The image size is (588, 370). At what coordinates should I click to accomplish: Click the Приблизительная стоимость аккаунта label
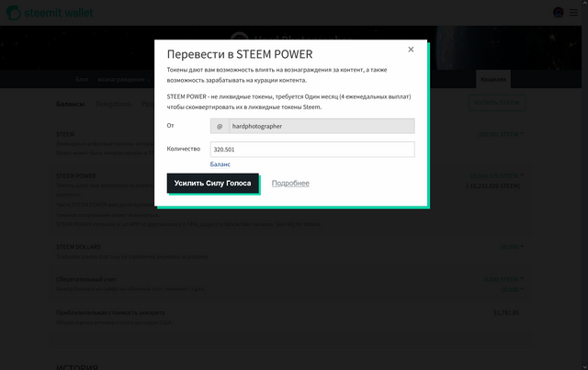110,313
